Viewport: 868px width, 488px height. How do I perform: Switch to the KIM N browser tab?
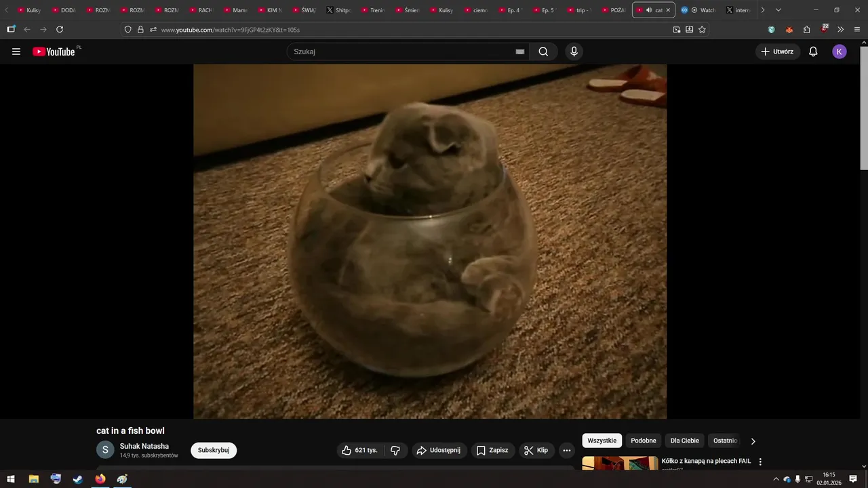(270, 10)
